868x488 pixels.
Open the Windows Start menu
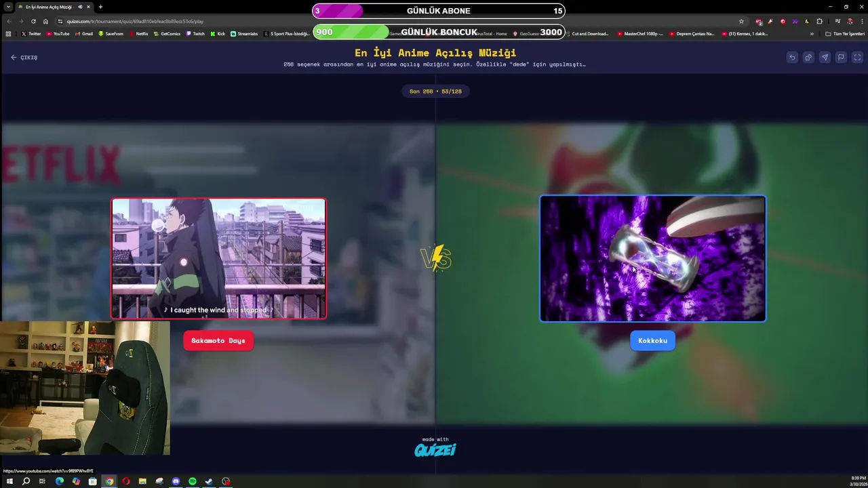pos(9,481)
